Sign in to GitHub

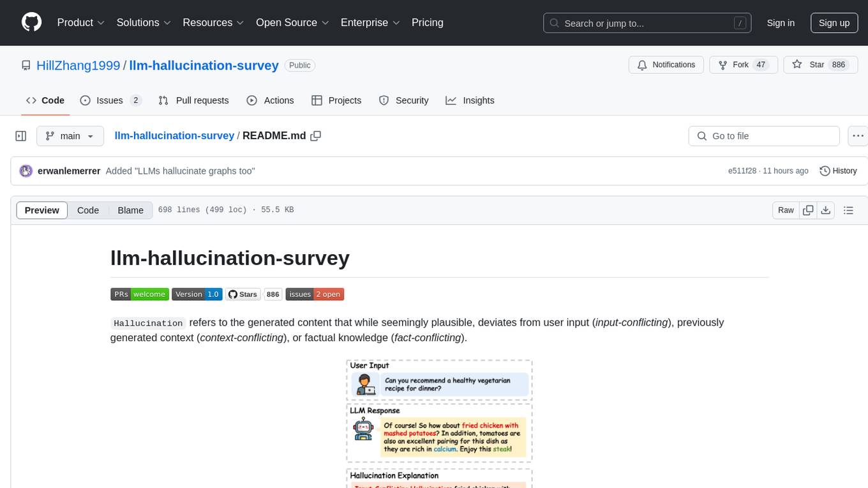coord(781,23)
